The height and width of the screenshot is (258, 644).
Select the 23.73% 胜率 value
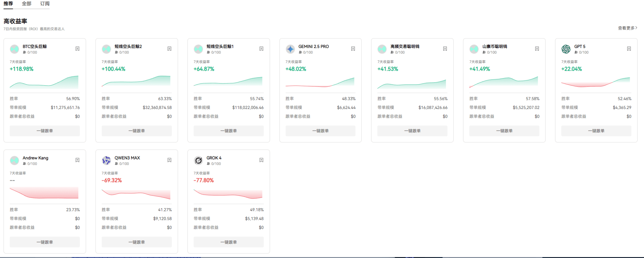[x=73, y=210]
